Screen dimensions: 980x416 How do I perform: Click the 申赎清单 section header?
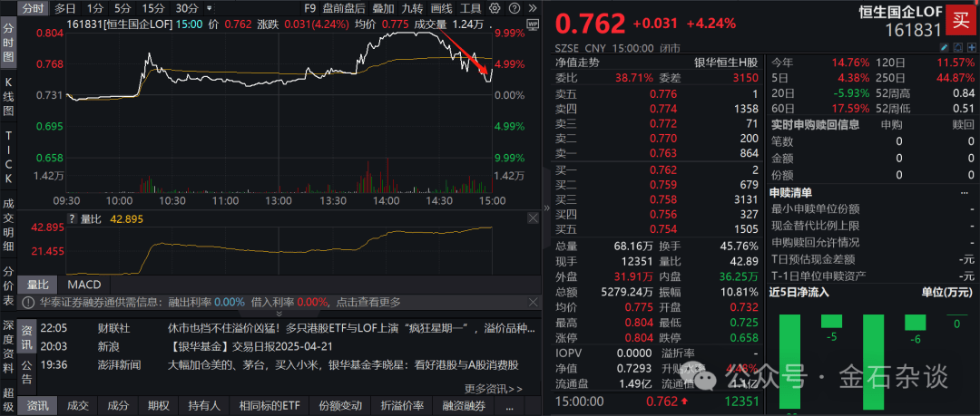click(792, 193)
